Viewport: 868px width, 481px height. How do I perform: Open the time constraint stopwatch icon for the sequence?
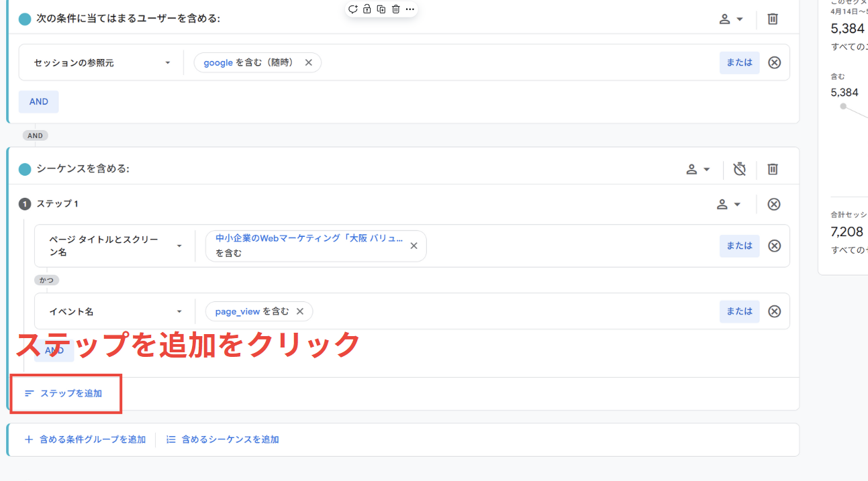(740, 169)
